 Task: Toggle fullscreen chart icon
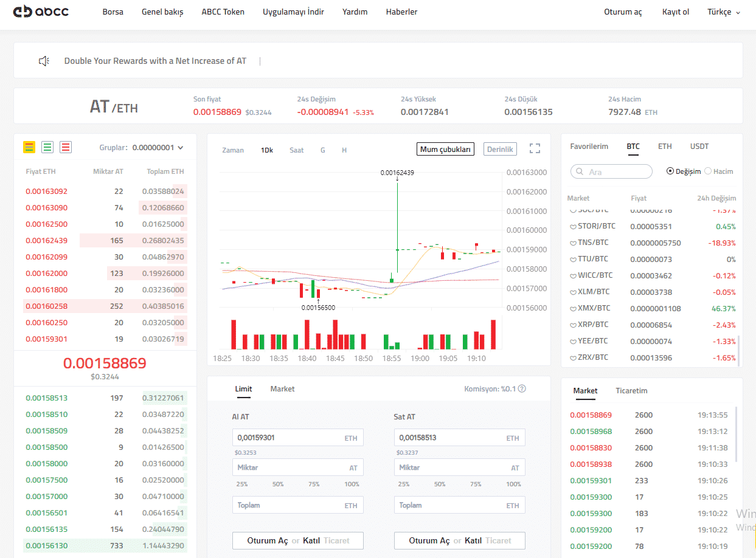tap(535, 149)
